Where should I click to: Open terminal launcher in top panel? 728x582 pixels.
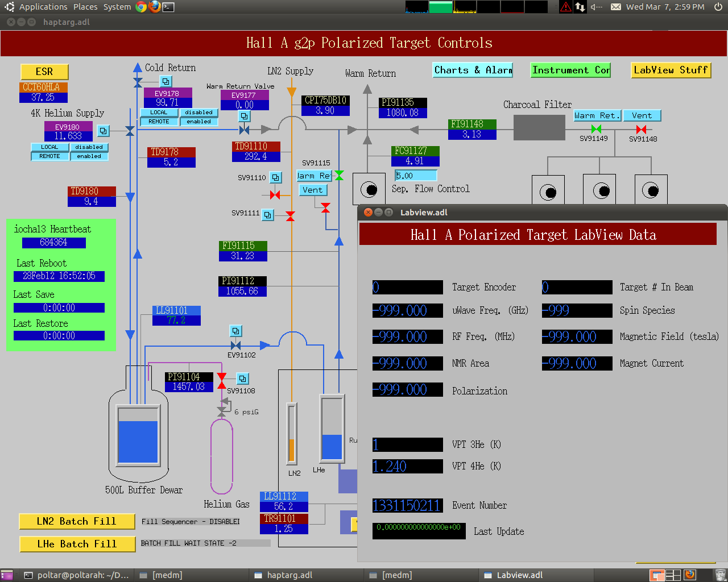(168, 7)
